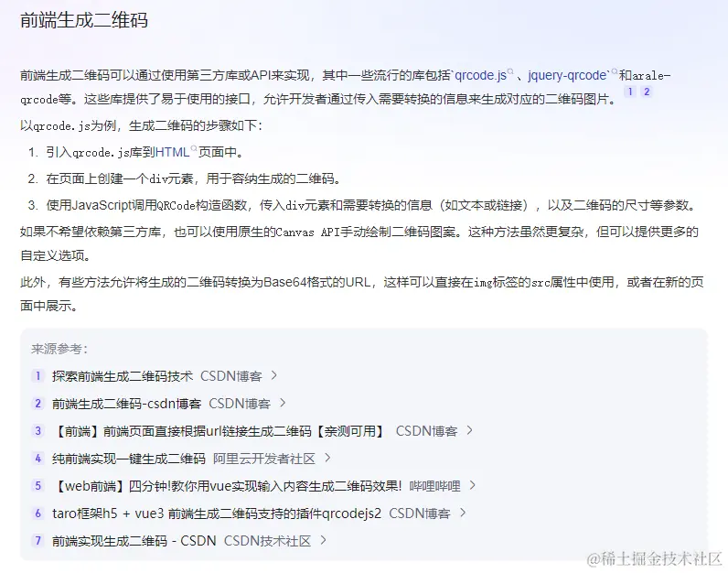The height and width of the screenshot is (573, 728).
Task: Open the qrcode.js keyword link
Action: [x=480, y=75]
